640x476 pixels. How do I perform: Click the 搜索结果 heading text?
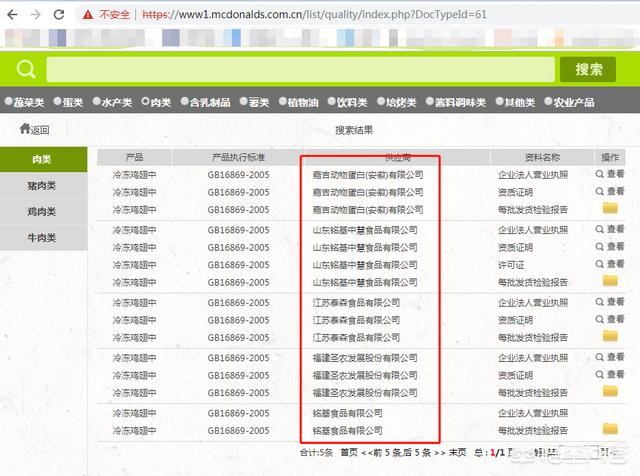point(354,130)
